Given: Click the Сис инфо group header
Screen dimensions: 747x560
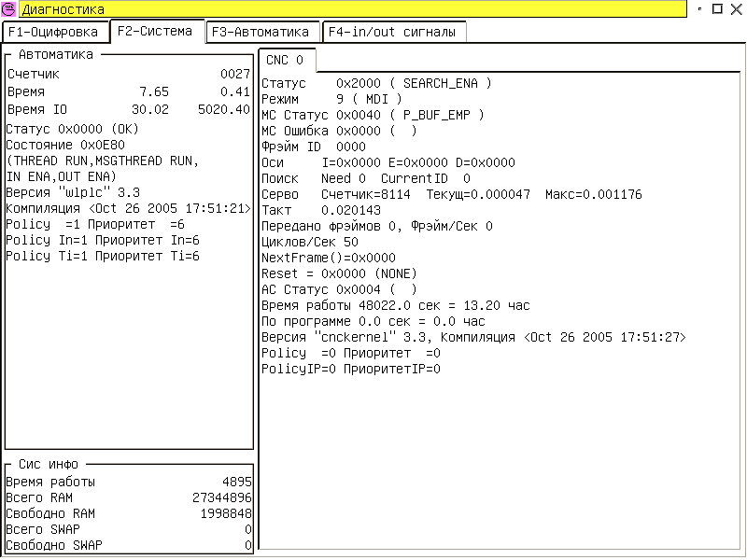Looking at the screenshot, I should pos(49,464).
